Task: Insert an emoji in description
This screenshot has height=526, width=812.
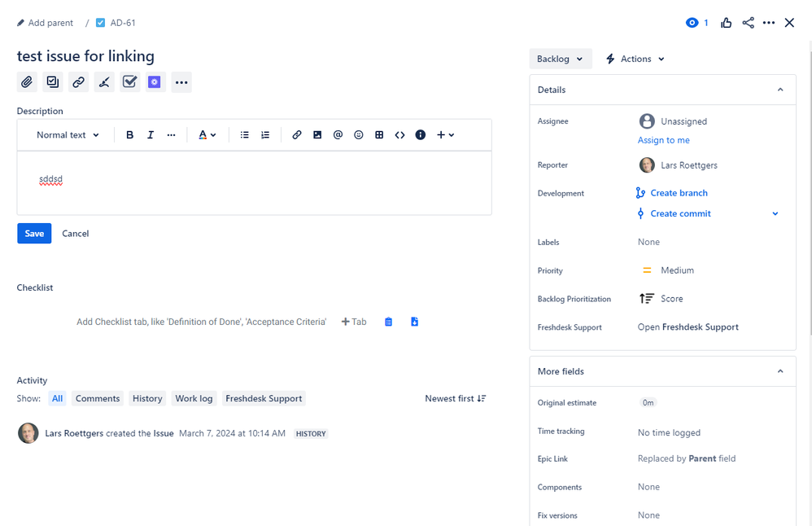Action: point(358,134)
